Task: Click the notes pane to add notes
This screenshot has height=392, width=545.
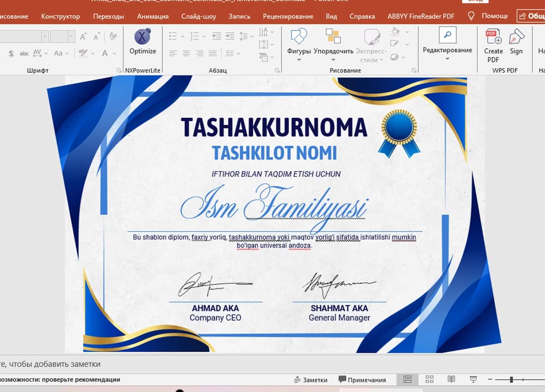Action: click(272, 364)
